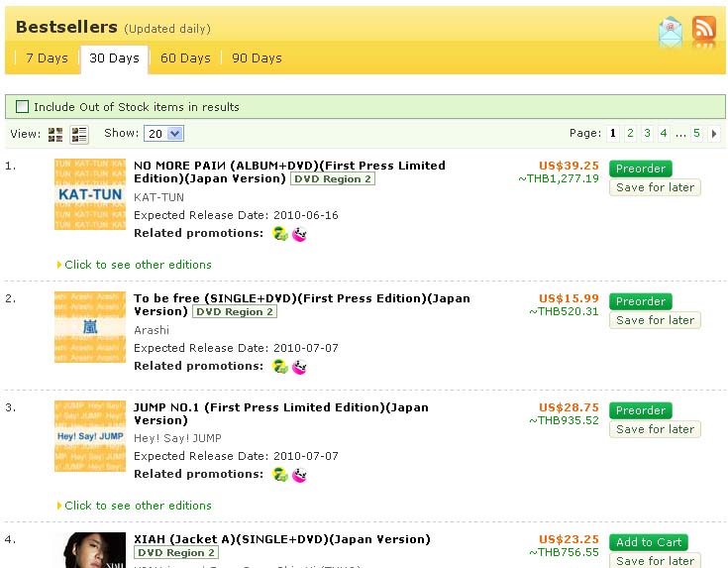Click price US$28.75

(x=569, y=407)
